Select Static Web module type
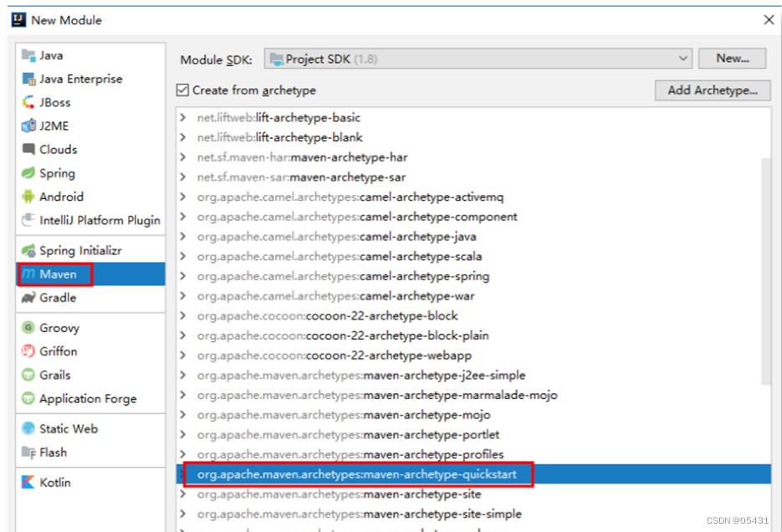Screen dimensions: 782x532 (90, 428)
